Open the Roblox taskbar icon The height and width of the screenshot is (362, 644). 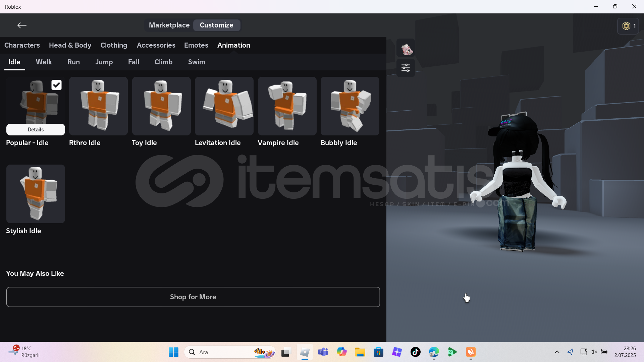pyautogui.click(x=305, y=352)
